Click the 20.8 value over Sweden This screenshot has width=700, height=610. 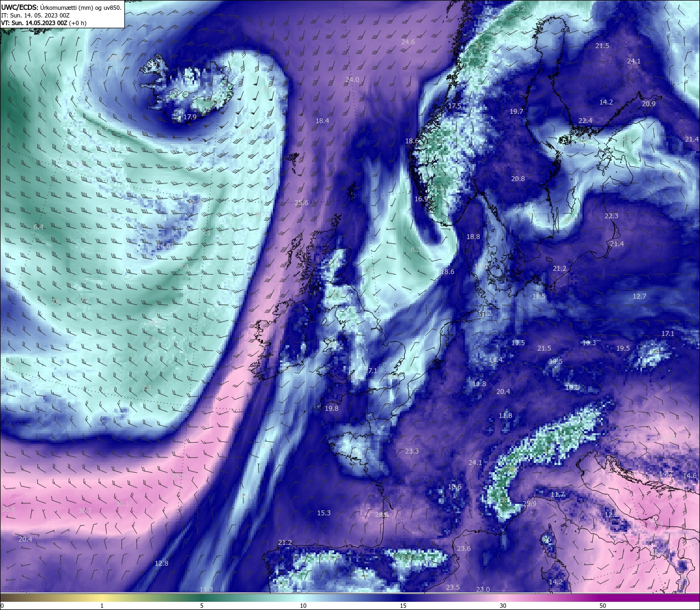pos(518,179)
